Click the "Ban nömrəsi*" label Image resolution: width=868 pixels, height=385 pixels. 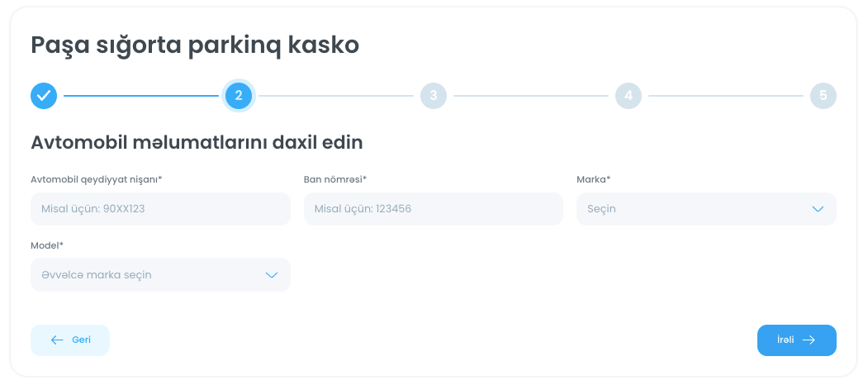click(x=334, y=179)
